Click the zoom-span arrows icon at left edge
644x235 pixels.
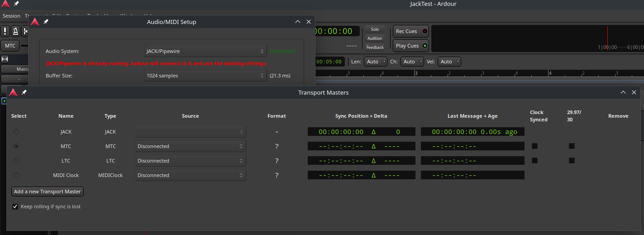tap(5, 59)
